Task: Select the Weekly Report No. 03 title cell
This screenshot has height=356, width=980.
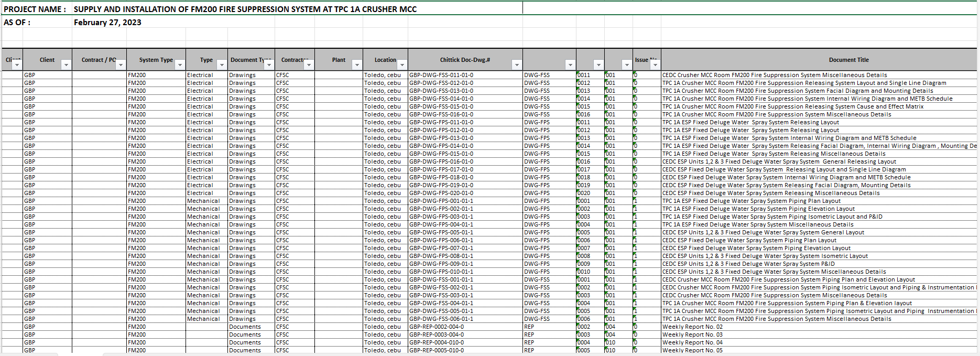Action: 819,335
